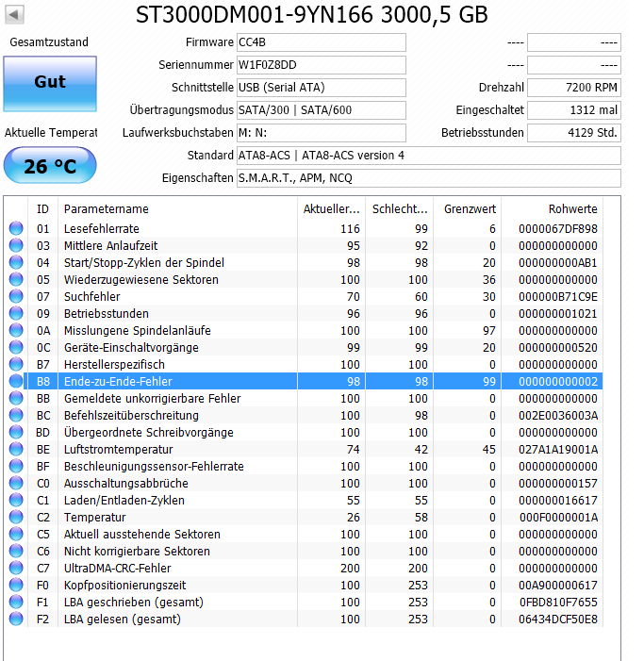Click the Drehzahl field 7200 RPM
644x661 pixels.
(574, 88)
